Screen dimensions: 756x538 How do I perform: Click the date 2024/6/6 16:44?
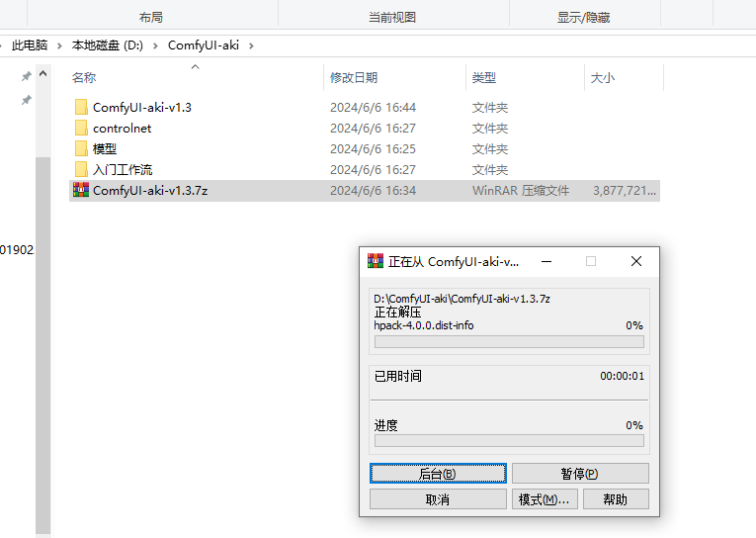(x=373, y=107)
